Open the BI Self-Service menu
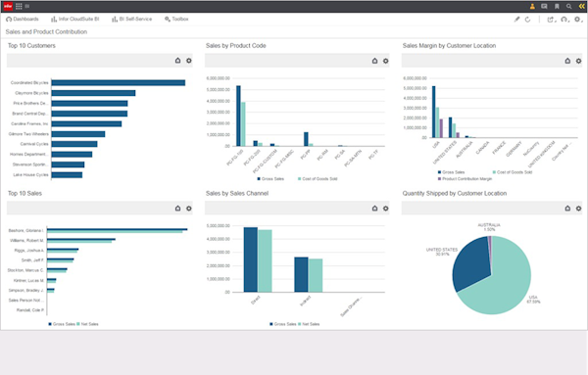 tap(131, 19)
